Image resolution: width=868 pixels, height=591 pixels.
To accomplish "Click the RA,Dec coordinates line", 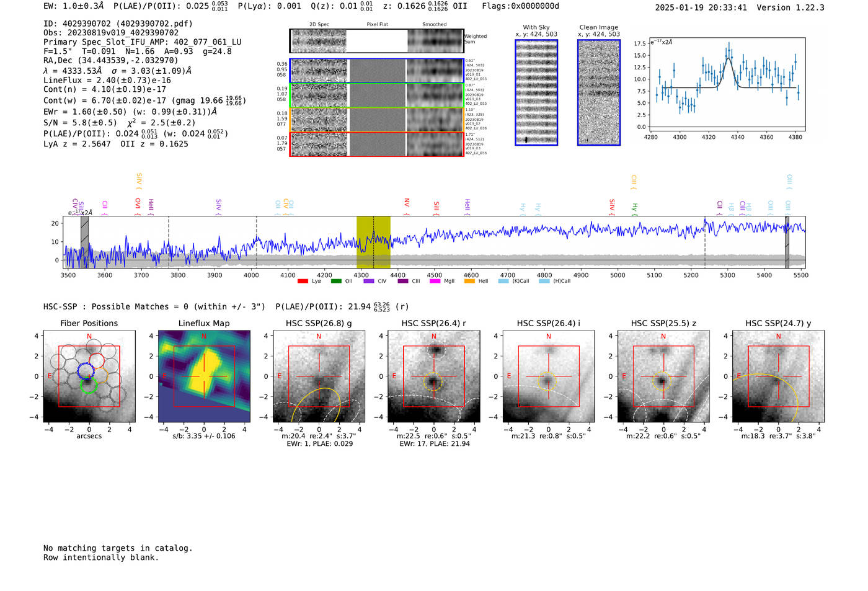I will coord(111,60).
